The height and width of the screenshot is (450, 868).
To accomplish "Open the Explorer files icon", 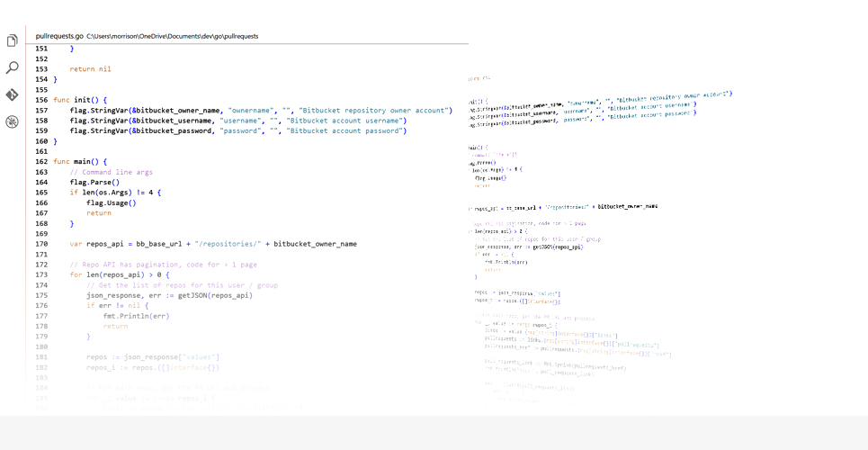I will click(x=13, y=40).
